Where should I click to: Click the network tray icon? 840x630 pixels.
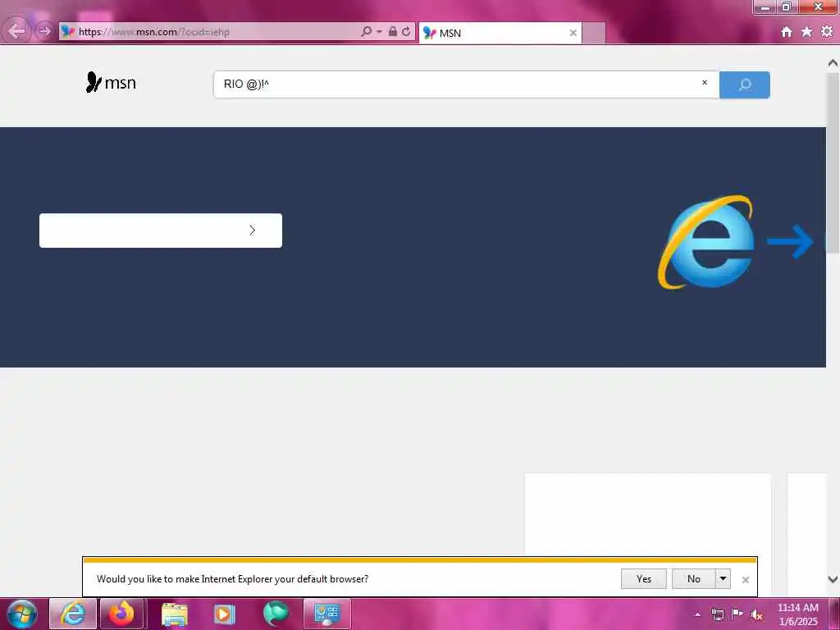[x=717, y=614]
